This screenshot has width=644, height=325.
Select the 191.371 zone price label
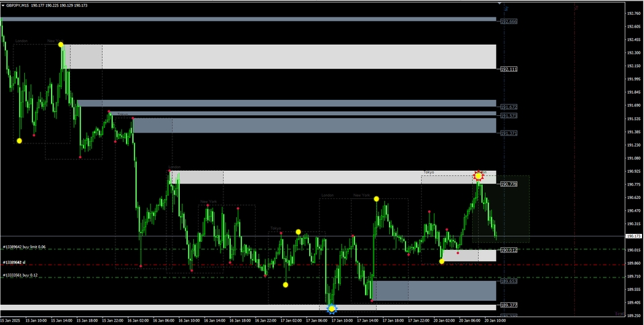[508, 133]
